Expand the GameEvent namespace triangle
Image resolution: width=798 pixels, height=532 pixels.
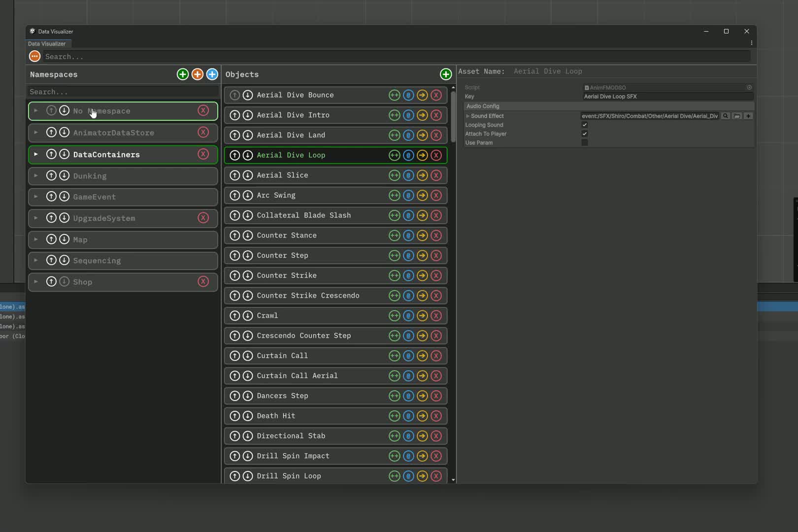(36, 197)
